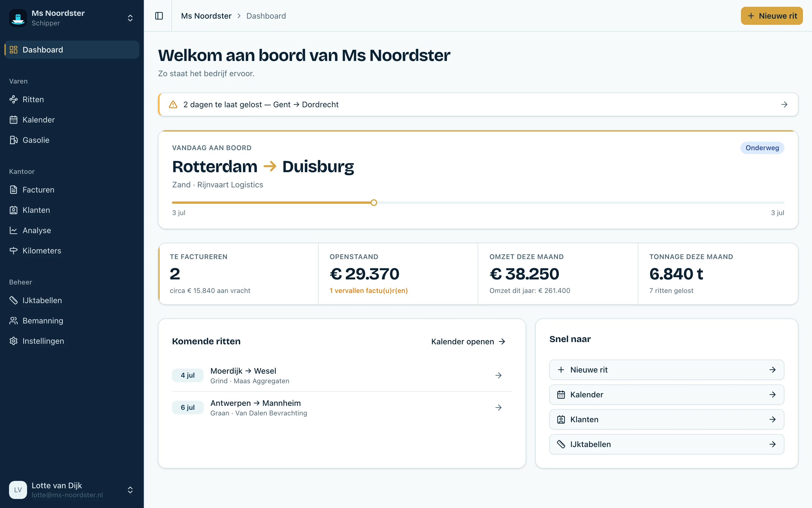The width and height of the screenshot is (812, 508).
Task: Click the Ms Noordster ship logo
Action: tap(18, 18)
